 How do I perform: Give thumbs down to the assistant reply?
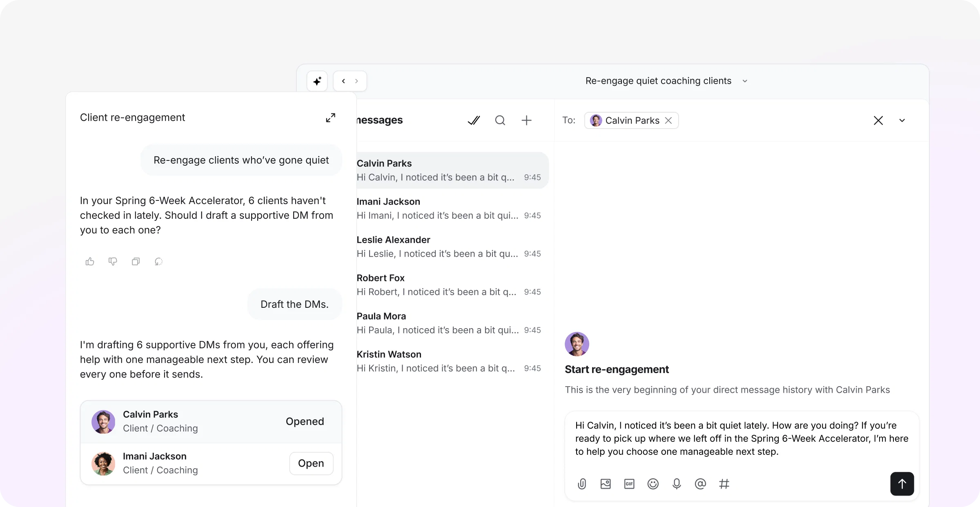[x=113, y=262]
